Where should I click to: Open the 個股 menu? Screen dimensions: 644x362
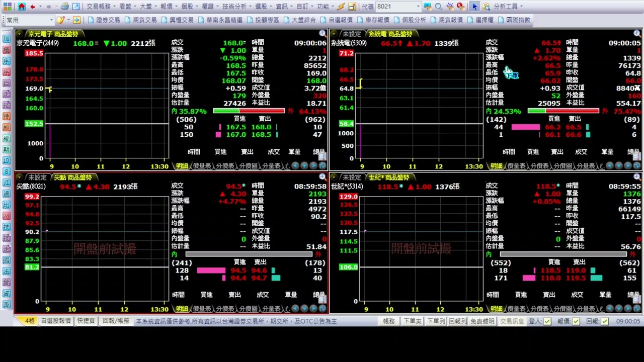(x=189, y=7)
